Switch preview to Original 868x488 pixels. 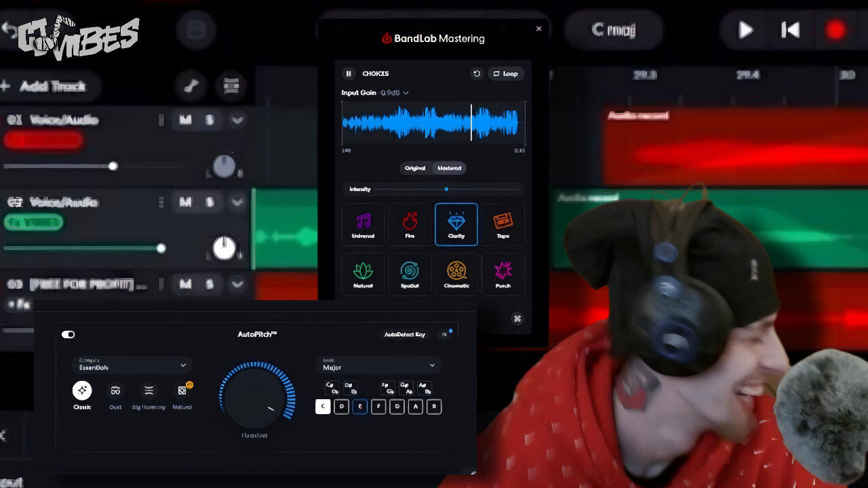click(415, 168)
